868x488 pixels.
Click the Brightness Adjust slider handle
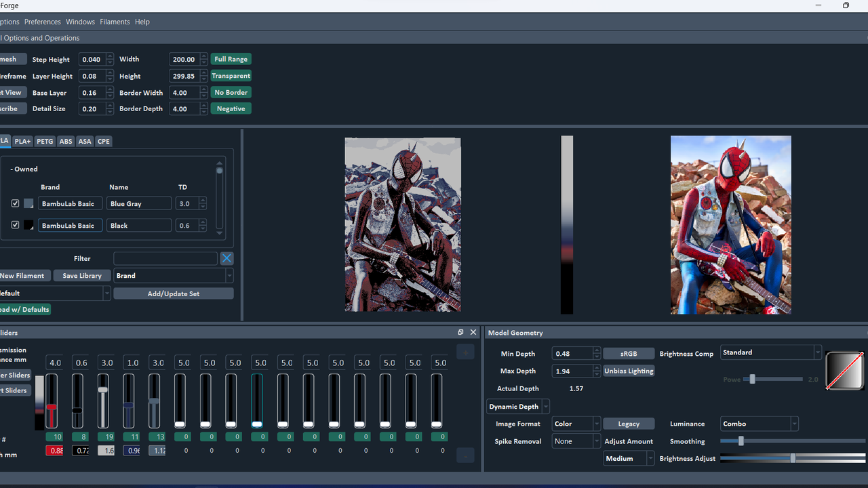click(793, 458)
